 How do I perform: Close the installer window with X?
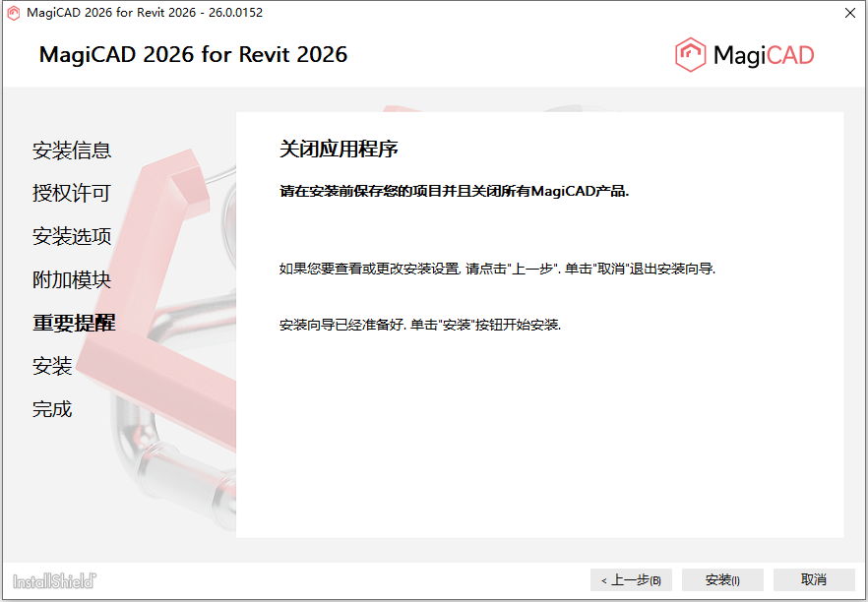tap(850, 13)
